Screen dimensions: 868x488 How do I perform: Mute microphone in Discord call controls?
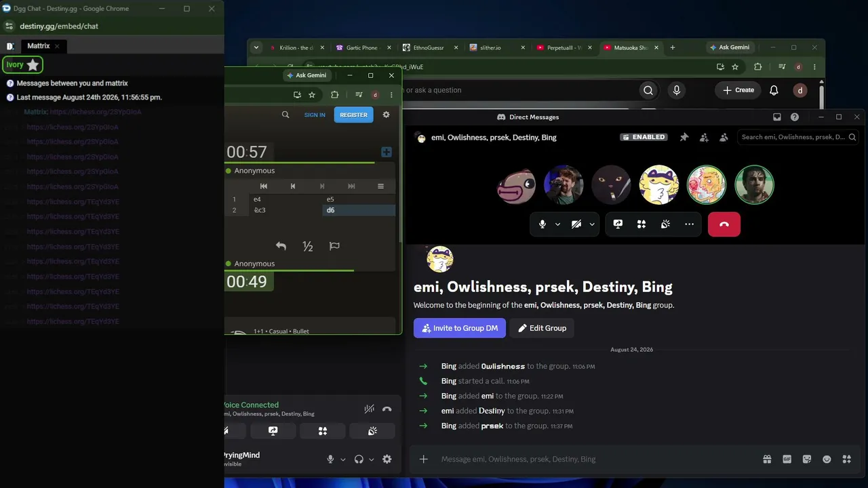[x=542, y=224]
